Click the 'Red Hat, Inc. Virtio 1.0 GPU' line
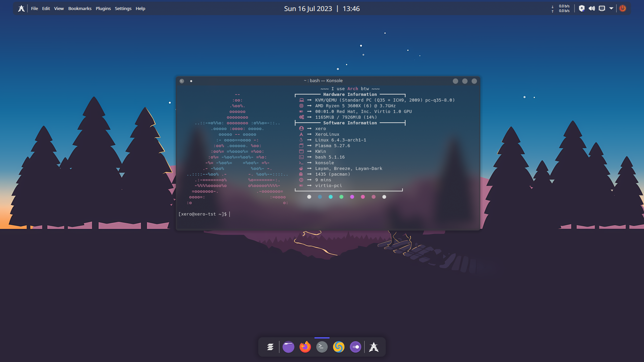644x362 pixels. (363, 112)
